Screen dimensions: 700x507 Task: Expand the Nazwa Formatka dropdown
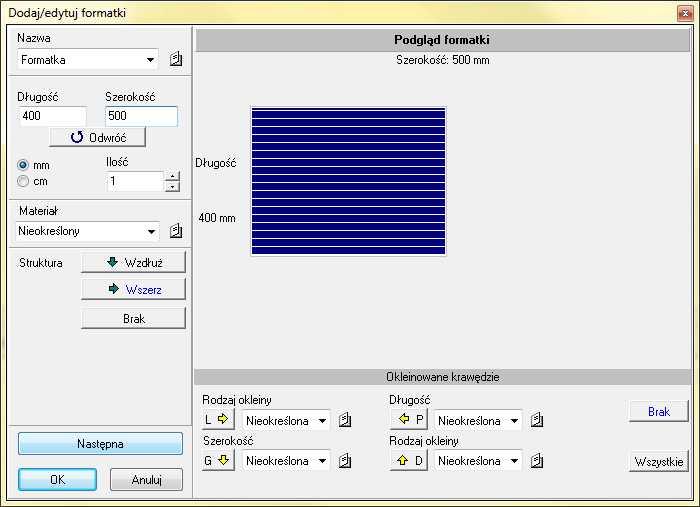pos(150,60)
